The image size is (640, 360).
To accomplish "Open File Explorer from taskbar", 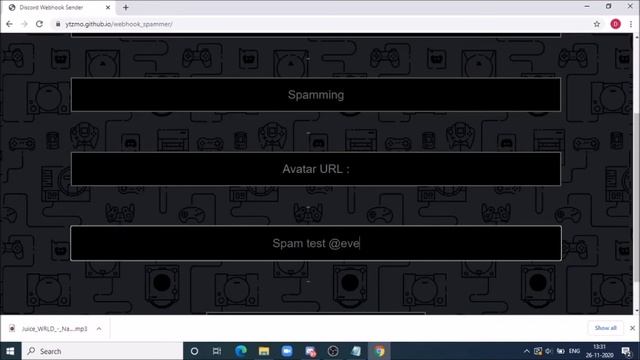I will (x=264, y=351).
